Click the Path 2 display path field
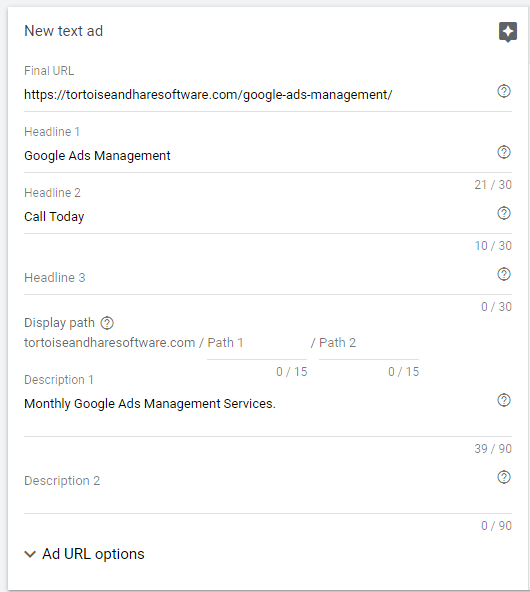530x592 pixels. tap(369, 343)
